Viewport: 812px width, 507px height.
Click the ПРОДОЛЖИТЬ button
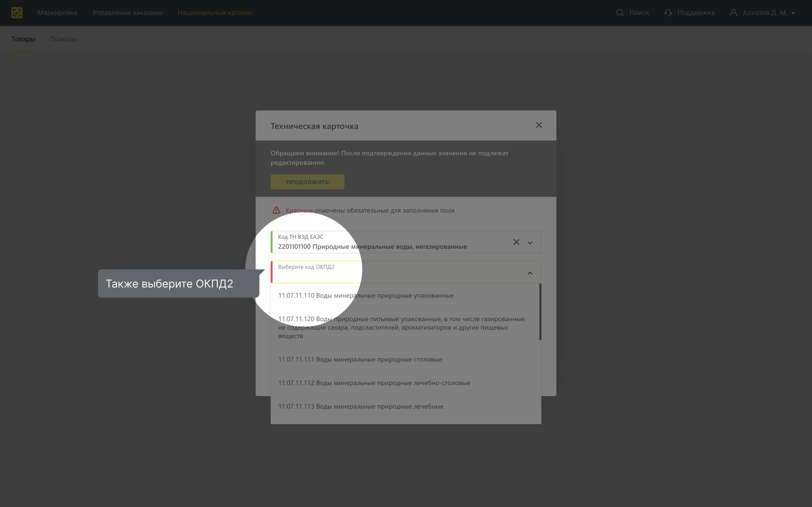pos(307,182)
